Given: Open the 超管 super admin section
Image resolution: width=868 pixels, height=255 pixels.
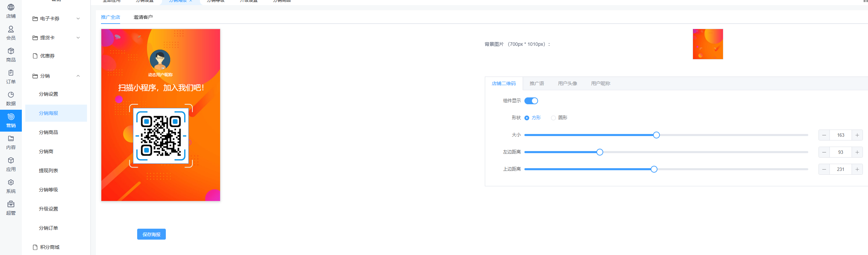Looking at the screenshot, I should pyautogui.click(x=11, y=208).
